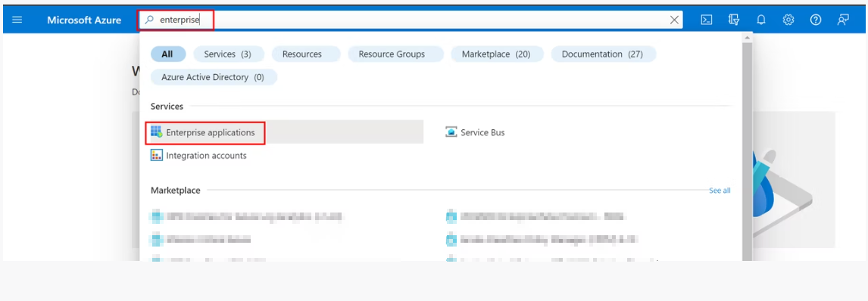Click See all Marketplace results
Viewport: 868px width, 301px height.
click(x=720, y=191)
